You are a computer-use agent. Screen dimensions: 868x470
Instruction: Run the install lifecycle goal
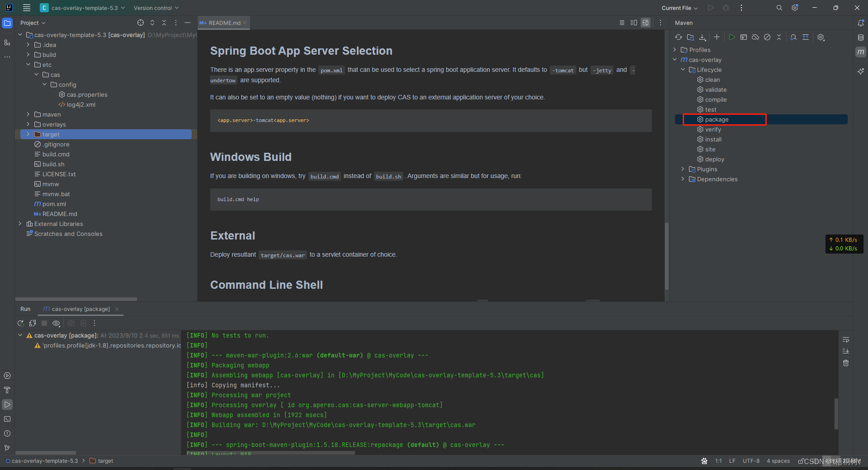pos(713,139)
